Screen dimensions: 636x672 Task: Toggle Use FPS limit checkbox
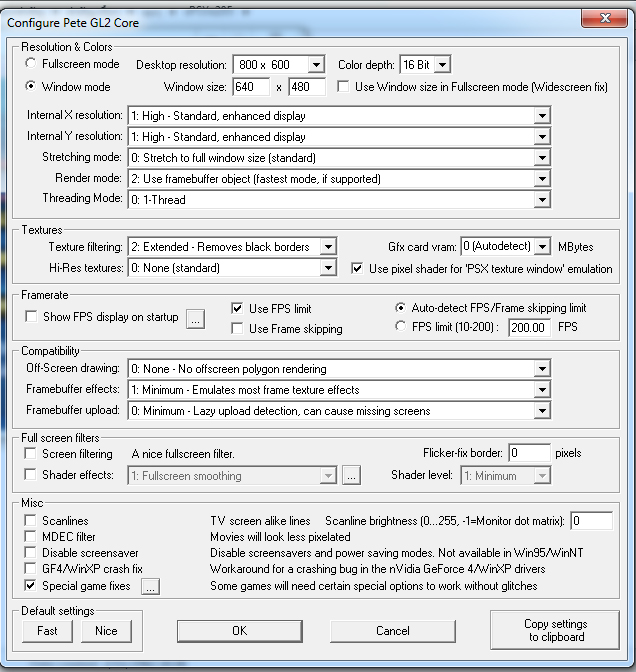(237, 308)
